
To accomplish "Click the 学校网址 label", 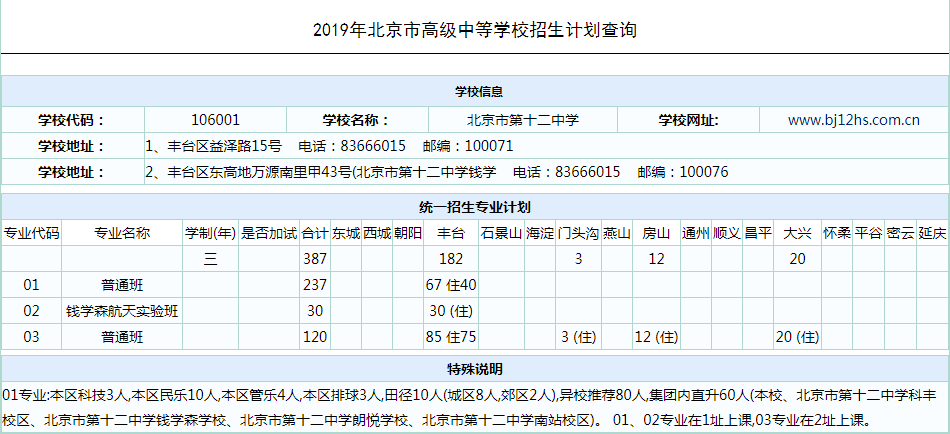I will tap(689, 120).
